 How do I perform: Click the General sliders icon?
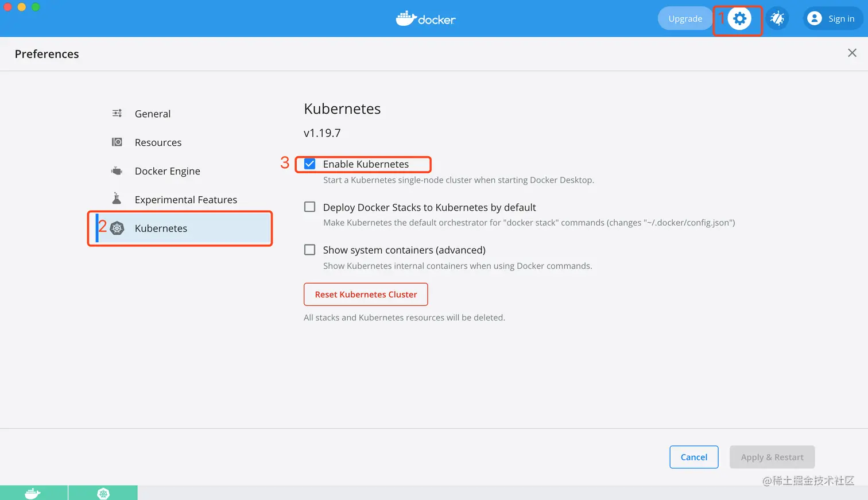click(117, 113)
